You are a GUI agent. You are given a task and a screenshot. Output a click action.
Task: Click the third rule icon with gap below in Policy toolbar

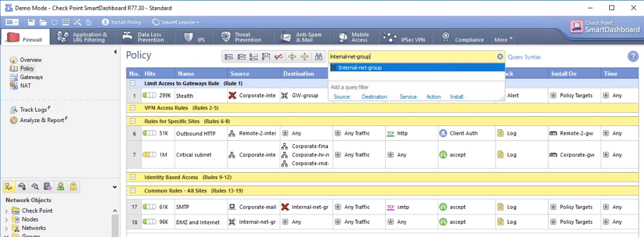click(254, 57)
